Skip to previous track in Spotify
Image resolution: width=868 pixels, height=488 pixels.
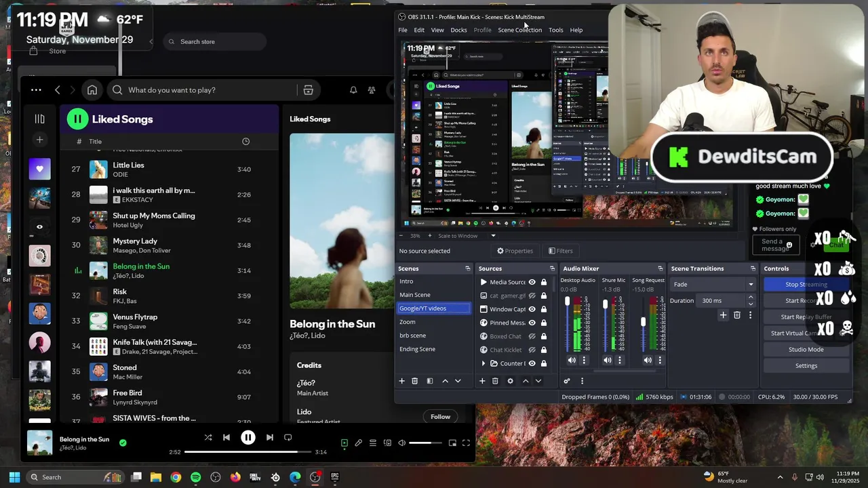pyautogui.click(x=226, y=437)
